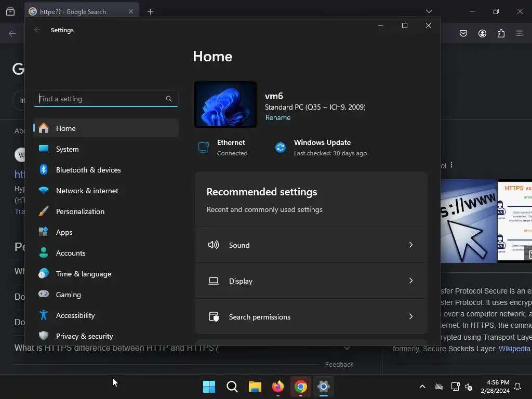
Task: Click the vm6 desktop wallpaper thumbnail
Action: click(225, 104)
